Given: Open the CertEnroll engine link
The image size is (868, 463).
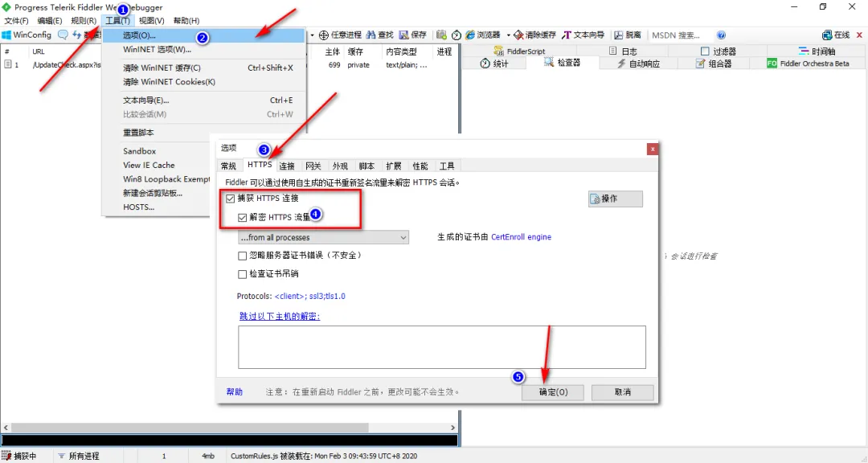Looking at the screenshot, I should pyautogui.click(x=521, y=237).
